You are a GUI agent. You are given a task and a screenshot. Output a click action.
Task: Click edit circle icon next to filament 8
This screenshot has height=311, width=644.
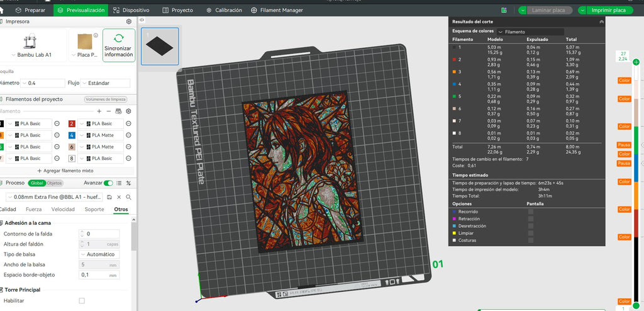[128, 159]
